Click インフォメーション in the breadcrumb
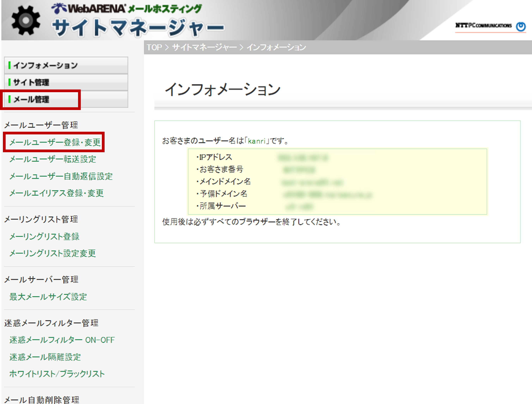Viewport: 532px width, 404px height. 276,47
